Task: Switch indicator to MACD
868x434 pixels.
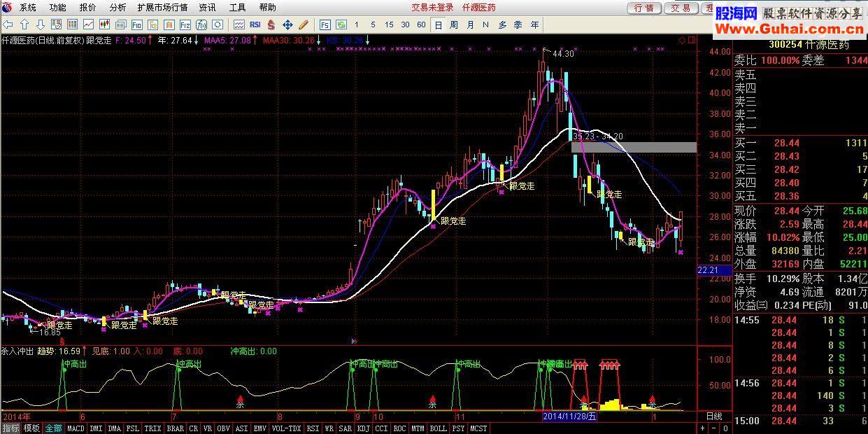Action: (x=76, y=428)
